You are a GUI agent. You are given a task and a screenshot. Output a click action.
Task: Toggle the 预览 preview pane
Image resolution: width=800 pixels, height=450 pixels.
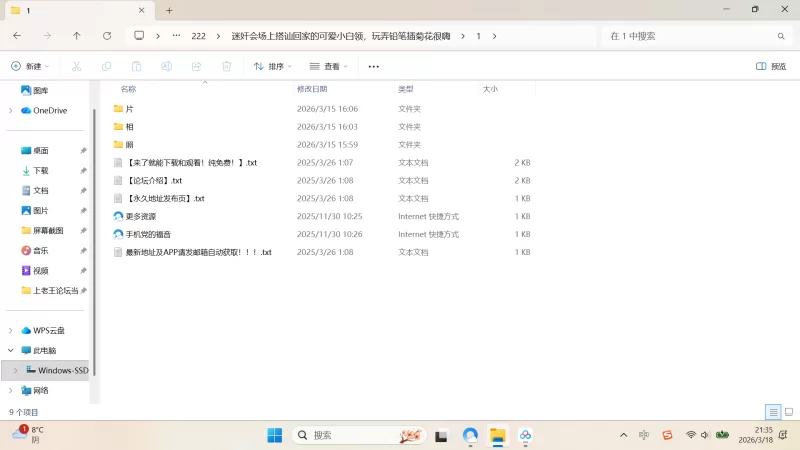[770, 66]
